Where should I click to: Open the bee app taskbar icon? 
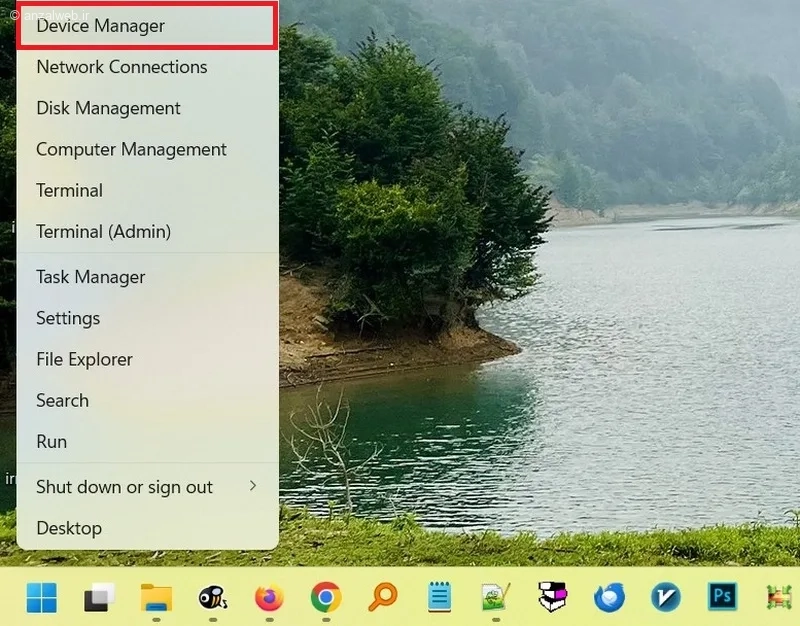[x=213, y=597]
